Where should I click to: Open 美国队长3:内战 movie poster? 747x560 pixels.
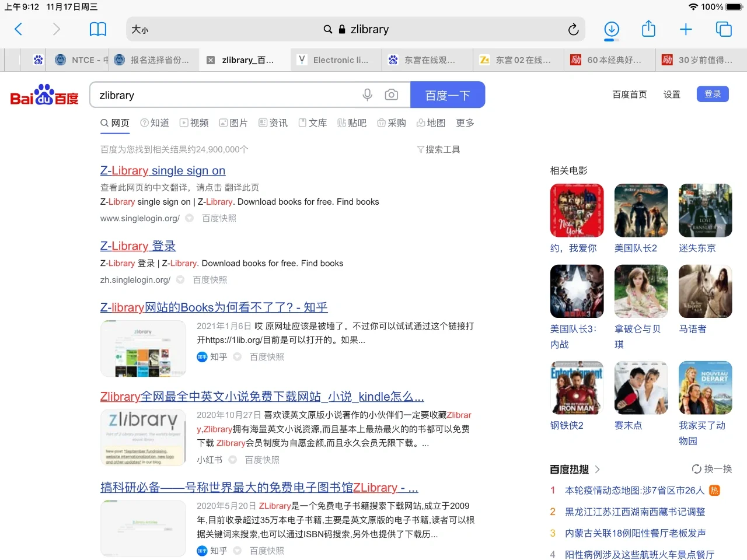point(577,291)
